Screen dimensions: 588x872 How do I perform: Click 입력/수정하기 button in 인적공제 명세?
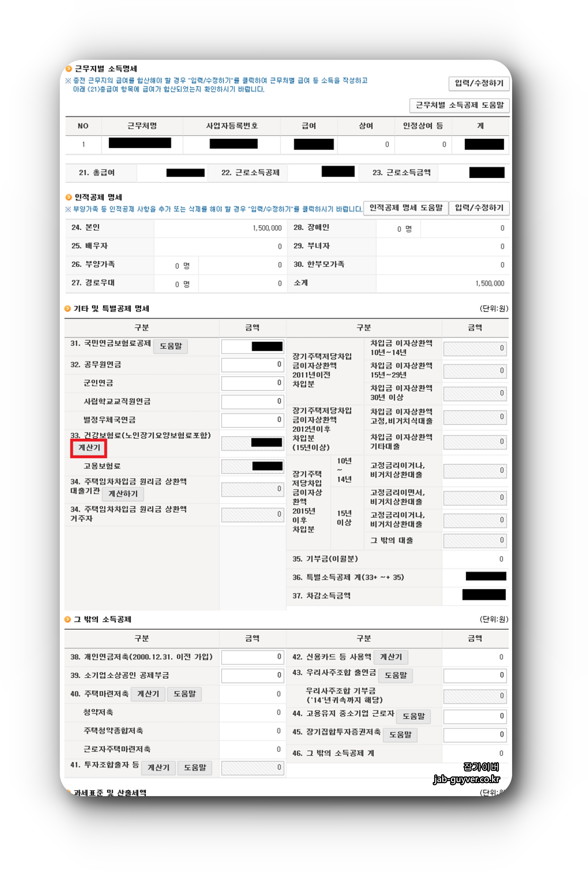478,208
